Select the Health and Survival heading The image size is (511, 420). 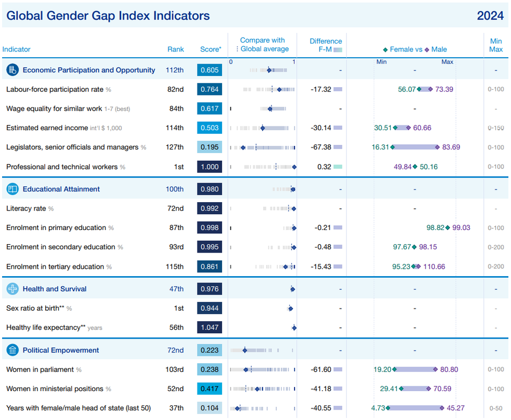tap(55, 289)
